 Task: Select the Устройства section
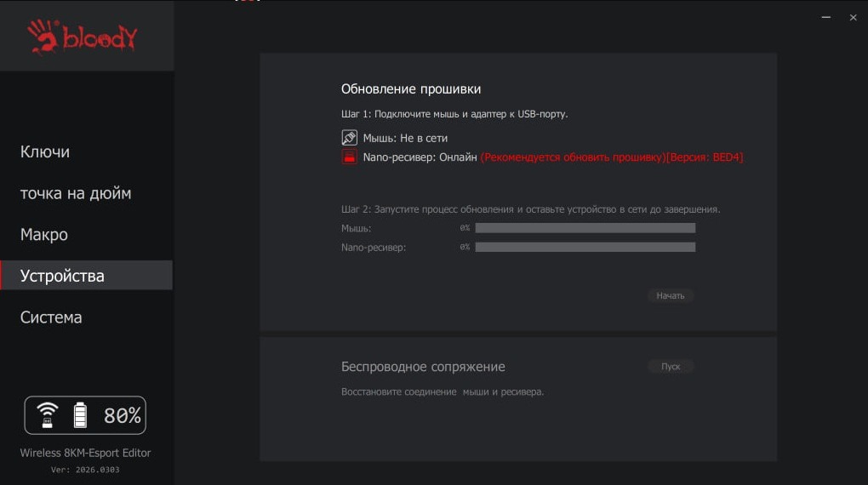[x=86, y=275]
